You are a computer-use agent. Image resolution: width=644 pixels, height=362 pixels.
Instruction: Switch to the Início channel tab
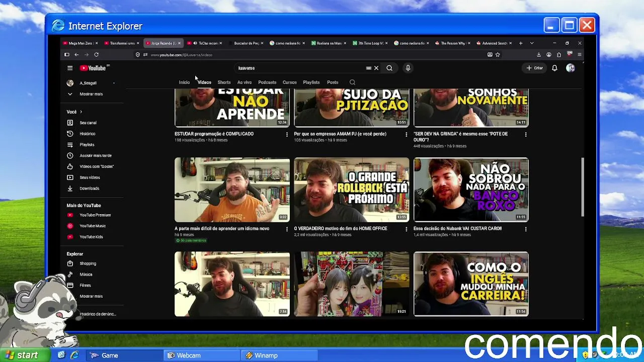click(x=184, y=82)
